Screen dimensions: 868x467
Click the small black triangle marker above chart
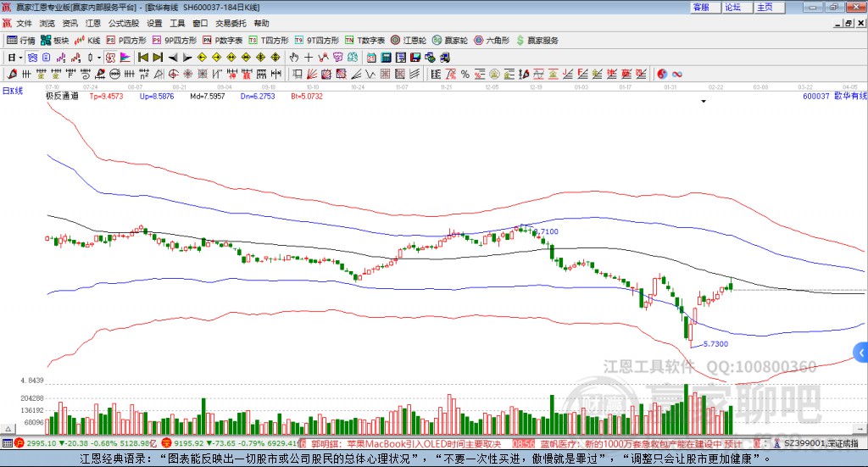tap(704, 101)
